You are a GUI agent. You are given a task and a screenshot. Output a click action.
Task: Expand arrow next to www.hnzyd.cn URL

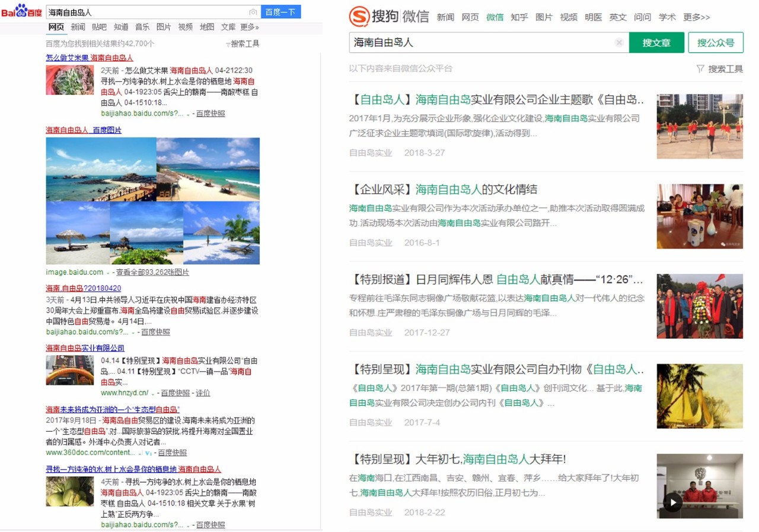click(x=153, y=393)
